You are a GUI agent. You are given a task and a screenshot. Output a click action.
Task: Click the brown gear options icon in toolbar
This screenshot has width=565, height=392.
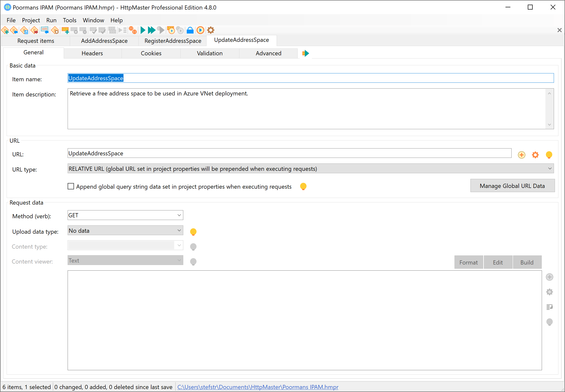tap(211, 30)
